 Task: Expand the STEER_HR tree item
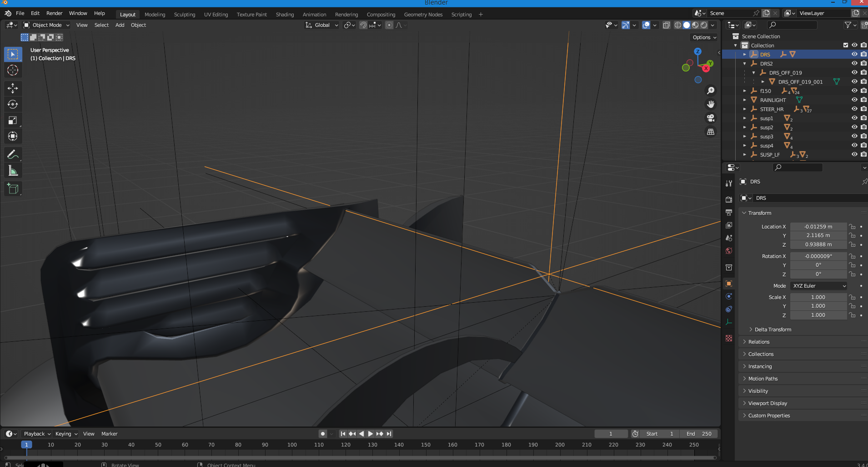745,109
